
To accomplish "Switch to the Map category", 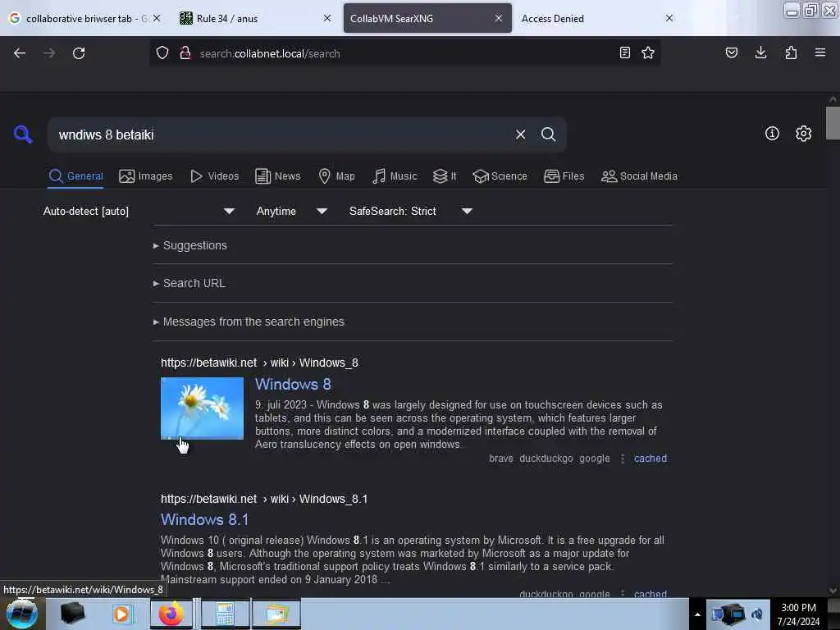I will [x=336, y=176].
